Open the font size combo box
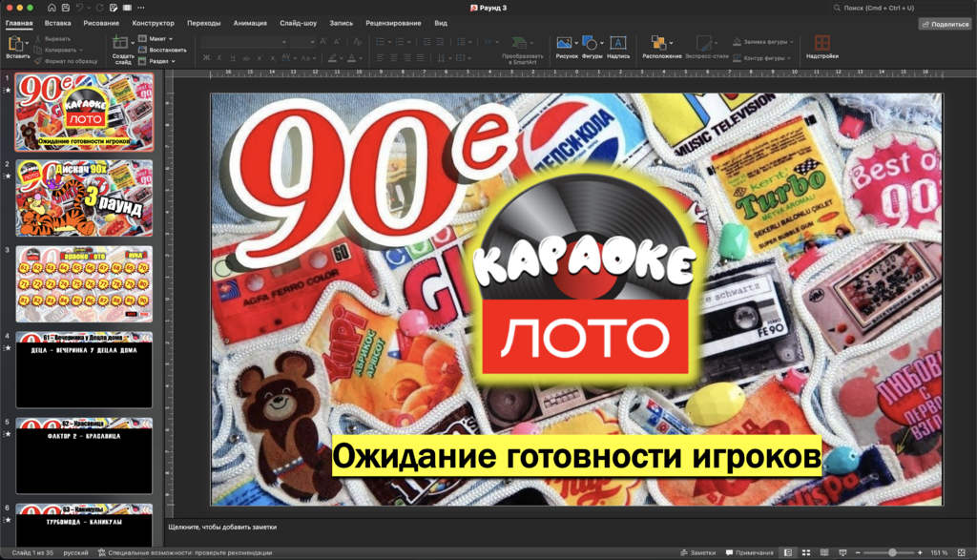 [302, 42]
